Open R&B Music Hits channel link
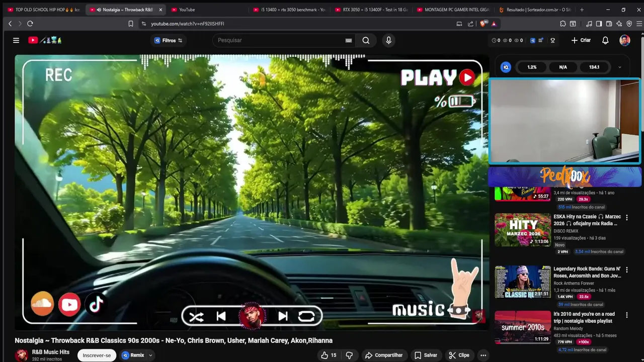644x362 pixels. (51, 352)
